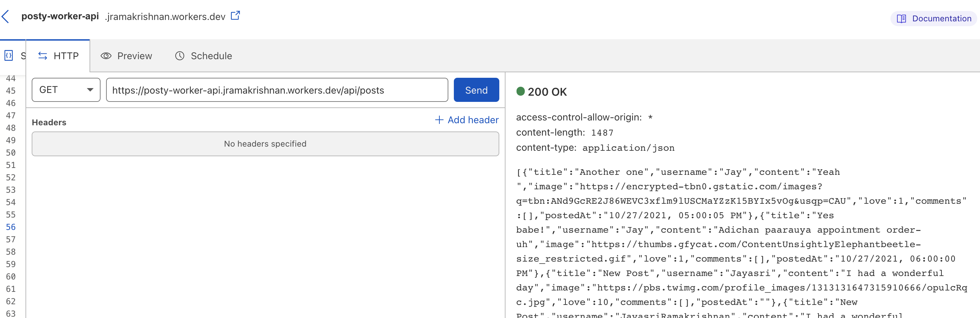Click line number 56 in editor gutter
This screenshot has width=980, height=318.
tap(11, 227)
